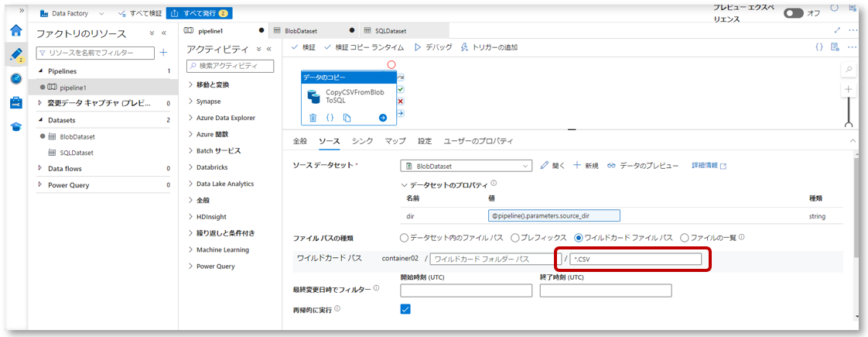Open the 全般 settings tab
This screenshot has width=868, height=337.
tap(299, 141)
